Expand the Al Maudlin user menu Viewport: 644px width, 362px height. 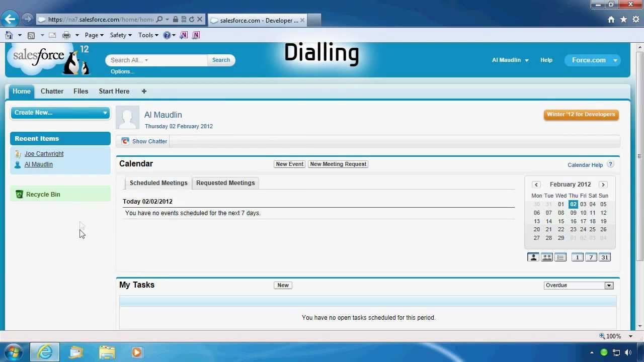(x=510, y=60)
